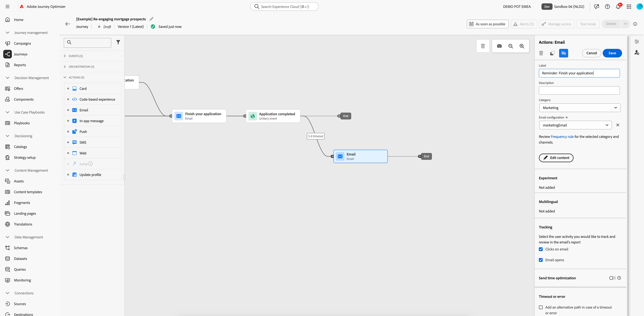Image resolution: width=644 pixels, height=316 pixels.
Task: Uncheck Email opens tracking
Action: point(541,260)
